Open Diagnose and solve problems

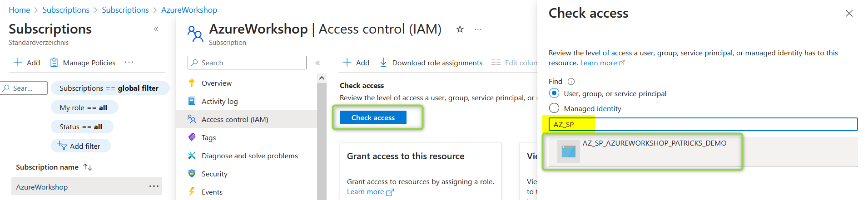(250, 156)
